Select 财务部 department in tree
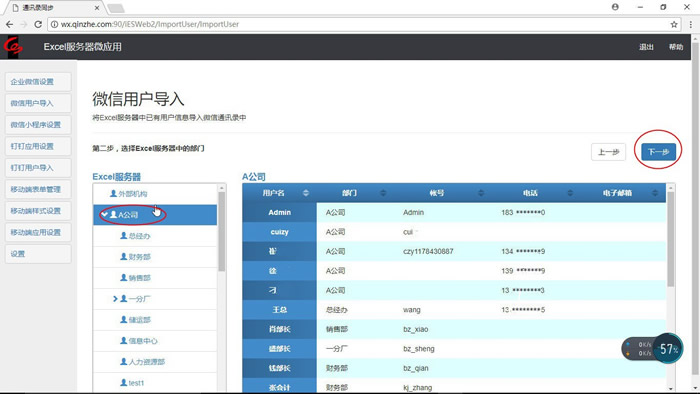 (x=155, y=257)
